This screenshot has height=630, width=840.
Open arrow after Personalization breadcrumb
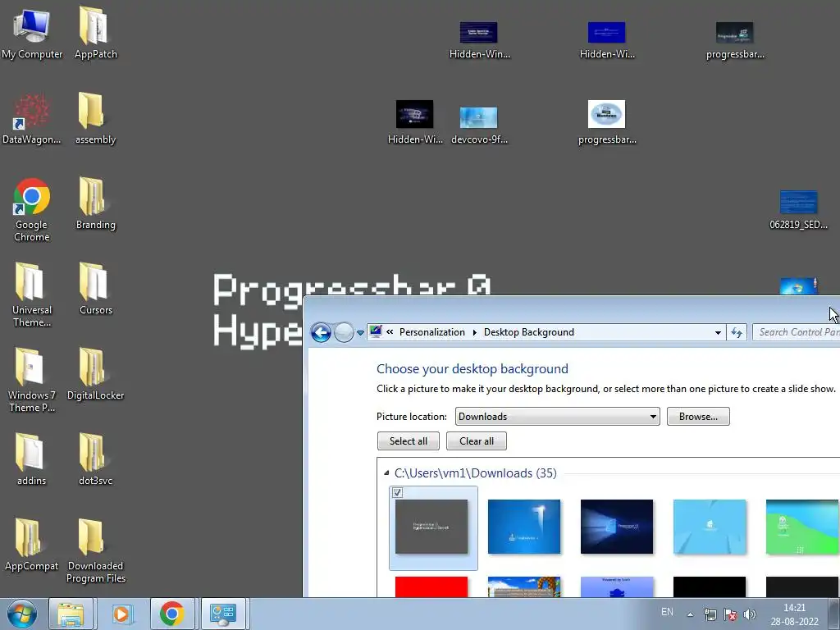click(475, 332)
